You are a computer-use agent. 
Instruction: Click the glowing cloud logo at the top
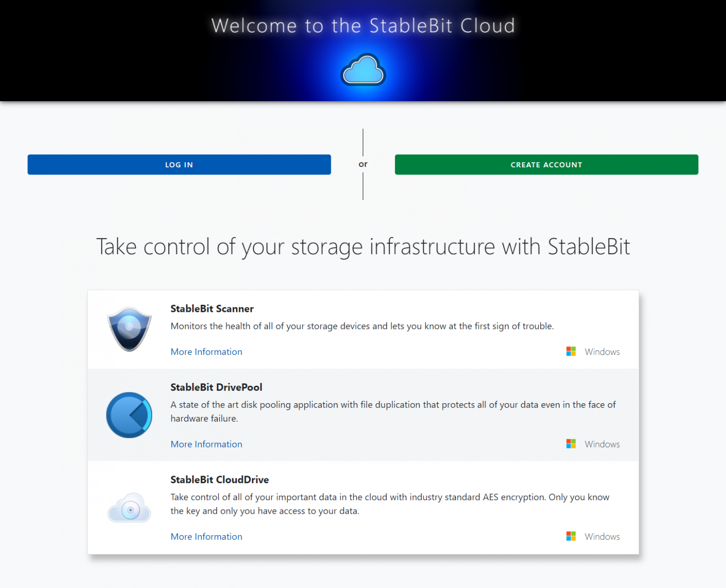[363, 69]
